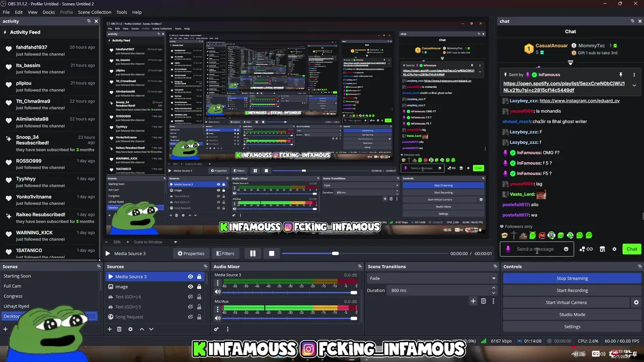Click Stop Streaming button
Image resolution: width=644 pixels, height=362 pixels.
572,278
